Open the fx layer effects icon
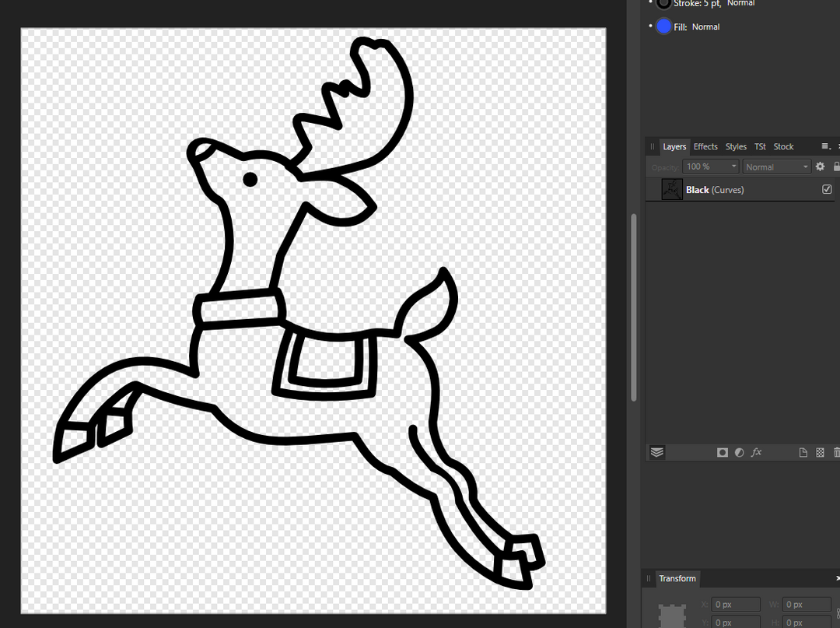 (x=756, y=452)
